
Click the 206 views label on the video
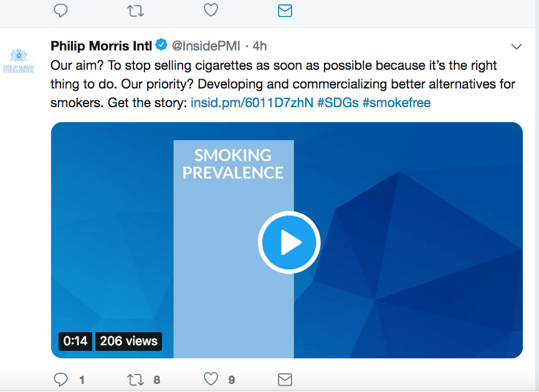click(x=128, y=342)
